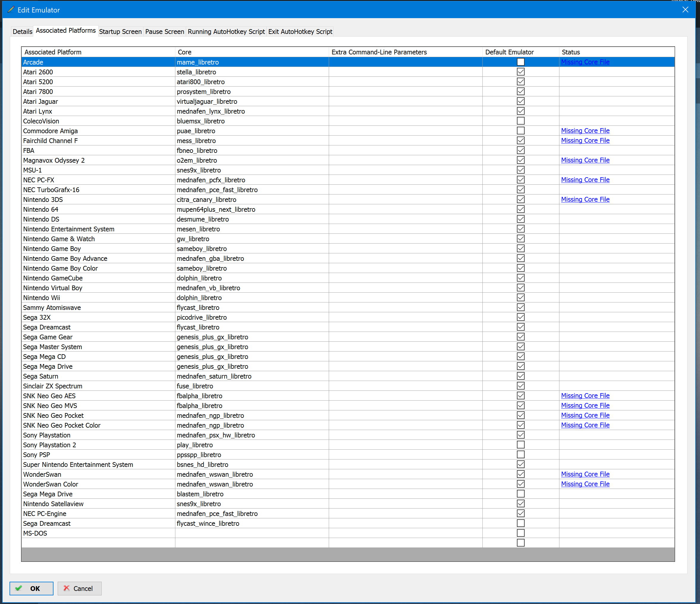Image resolution: width=700 pixels, height=604 pixels.
Task: Select the Nintendo GameCube platform cell
Action: pos(98,278)
